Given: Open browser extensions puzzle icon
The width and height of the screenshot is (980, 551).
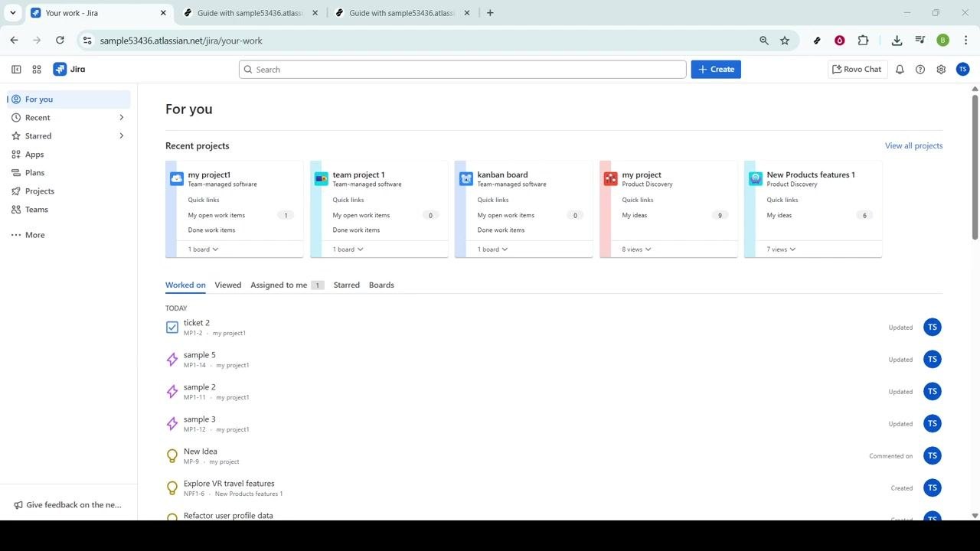Looking at the screenshot, I should pos(864,41).
